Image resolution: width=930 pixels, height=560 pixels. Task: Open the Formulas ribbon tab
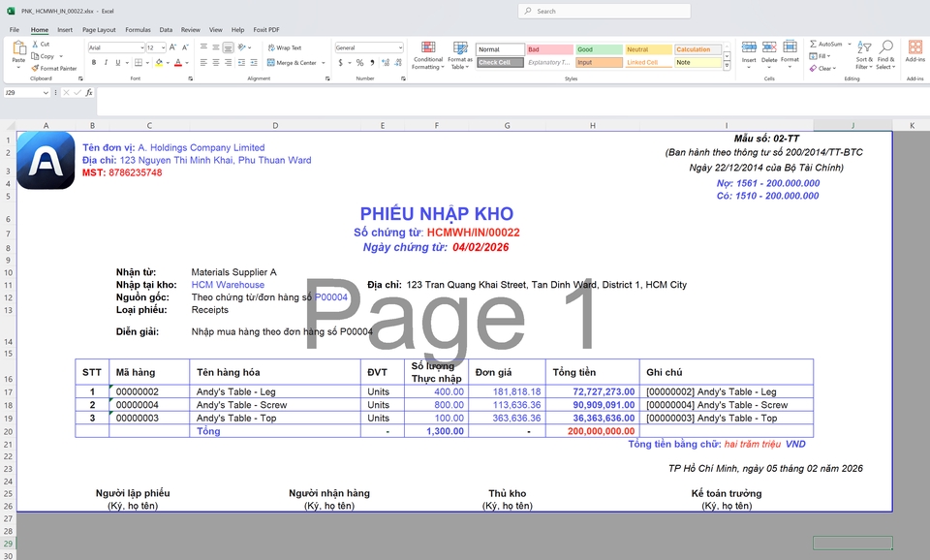138,30
